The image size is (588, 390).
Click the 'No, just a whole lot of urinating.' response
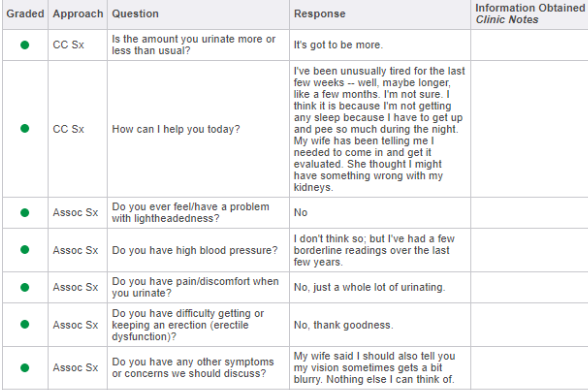tap(369, 287)
